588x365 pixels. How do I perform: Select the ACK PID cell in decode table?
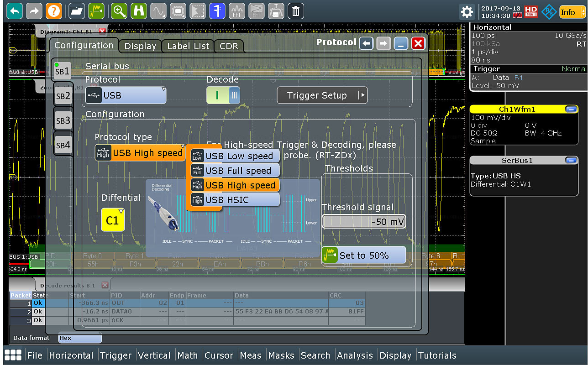[125, 320]
